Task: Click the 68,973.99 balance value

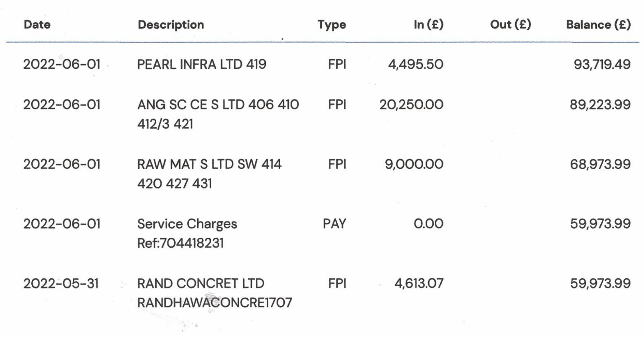Action: pyautogui.click(x=600, y=164)
